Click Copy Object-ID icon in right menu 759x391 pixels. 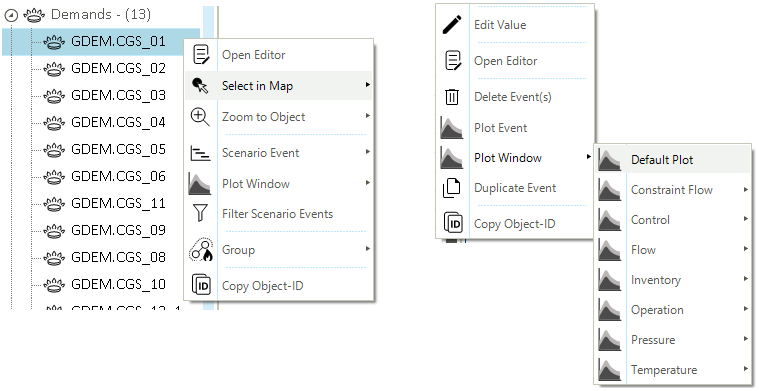coord(453,224)
